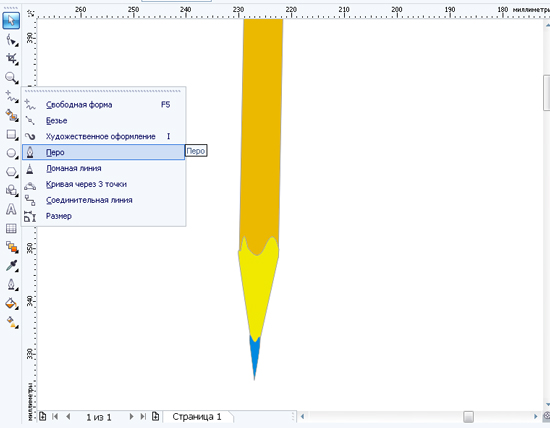Select the Text tool (A)

(11, 209)
